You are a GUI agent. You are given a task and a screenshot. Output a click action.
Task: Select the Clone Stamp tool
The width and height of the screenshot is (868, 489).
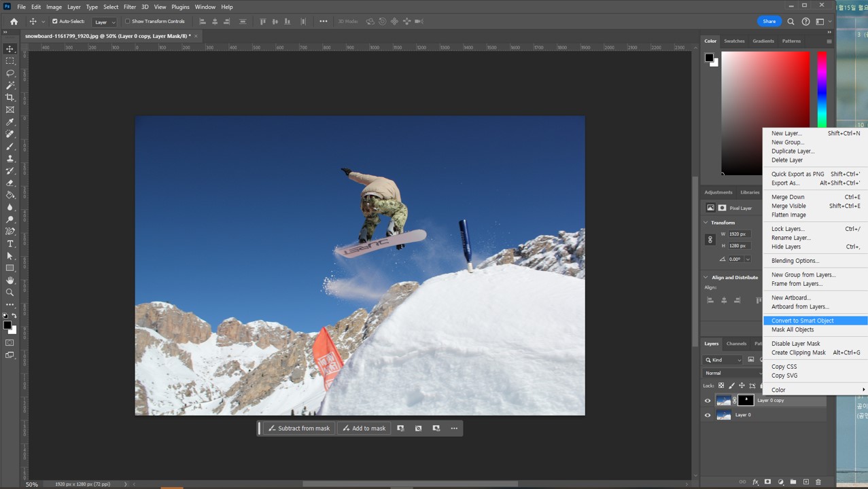click(10, 159)
